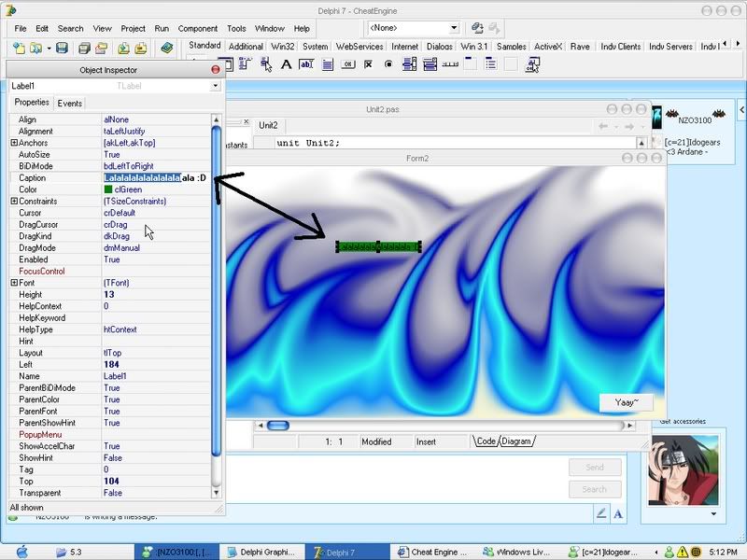Open the Component menu
The height and width of the screenshot is (560, 747).
pos(197,29)
